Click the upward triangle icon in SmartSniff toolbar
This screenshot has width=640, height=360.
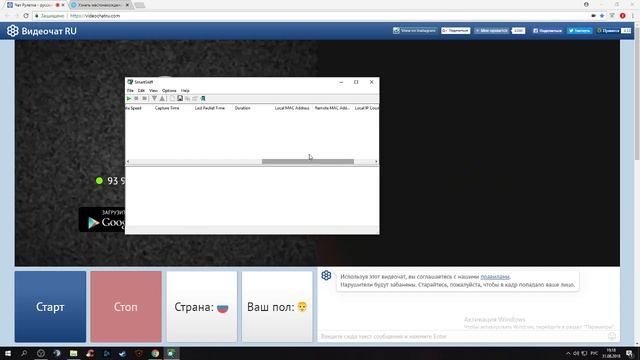tap(162, 99)
